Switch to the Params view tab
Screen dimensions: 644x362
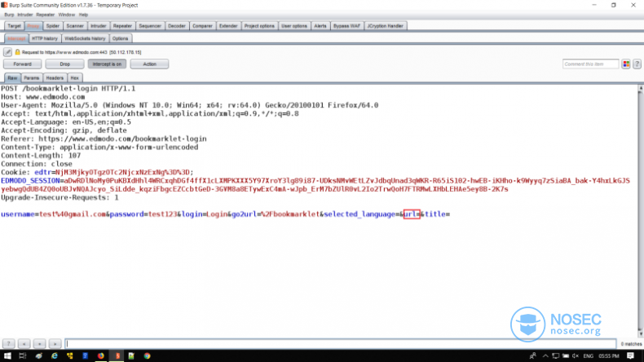(x=31, y=78)
